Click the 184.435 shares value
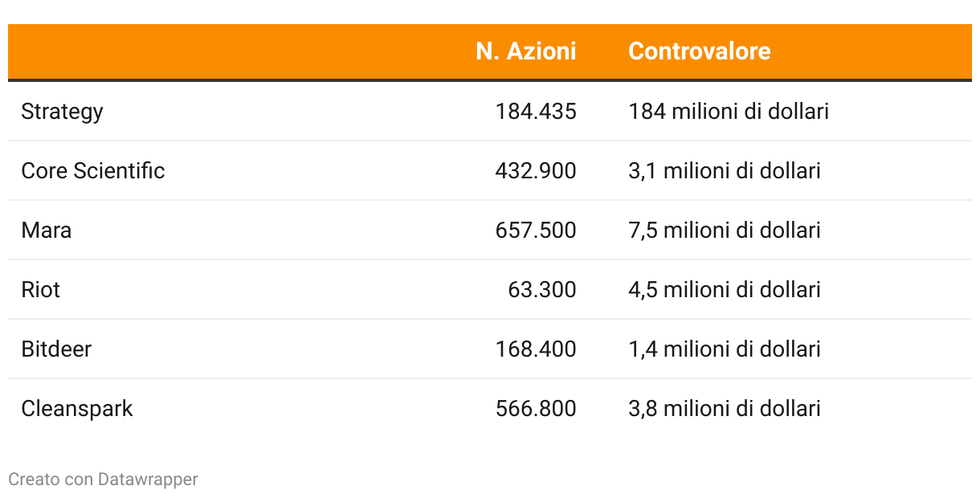Viewport: 980px width, 498px height. (536, 111)
